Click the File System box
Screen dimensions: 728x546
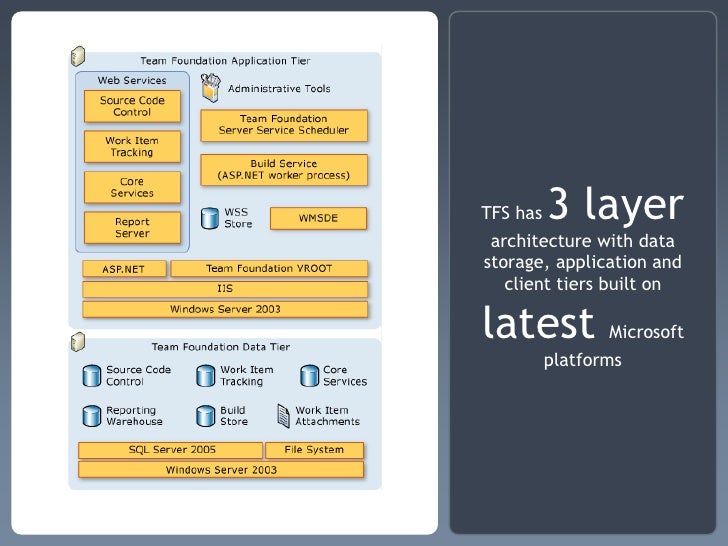pos(314,450)
